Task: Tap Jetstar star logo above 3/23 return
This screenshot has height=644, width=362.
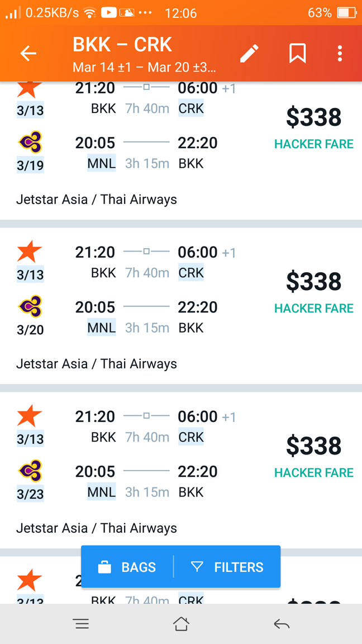Action: pyautogui.click(x=30, y=416)
